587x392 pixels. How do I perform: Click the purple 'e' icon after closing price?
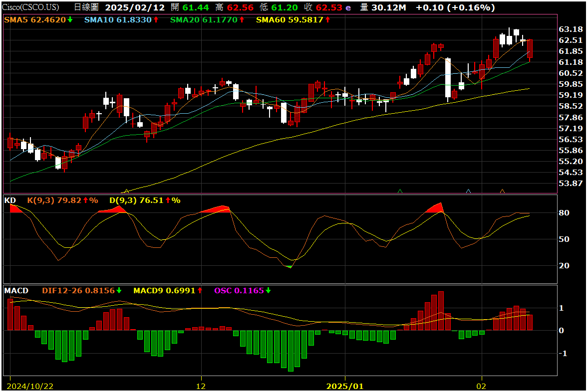pyautogui.click(x=348, y=7)
